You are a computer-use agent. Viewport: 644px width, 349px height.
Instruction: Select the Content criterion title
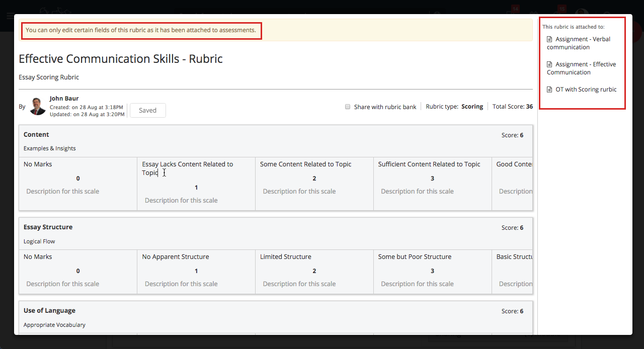[36, 135]
